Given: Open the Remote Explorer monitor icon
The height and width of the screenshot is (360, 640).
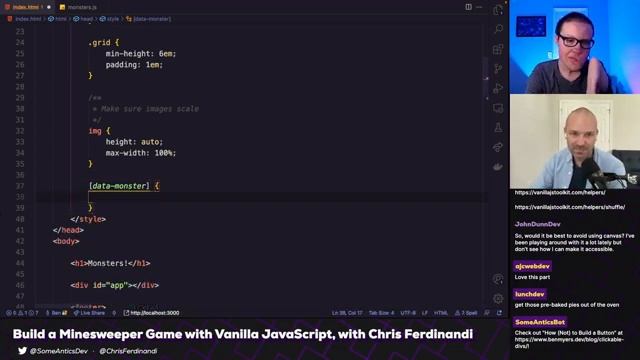Looking at the screenshot, I should coord(498,108).
